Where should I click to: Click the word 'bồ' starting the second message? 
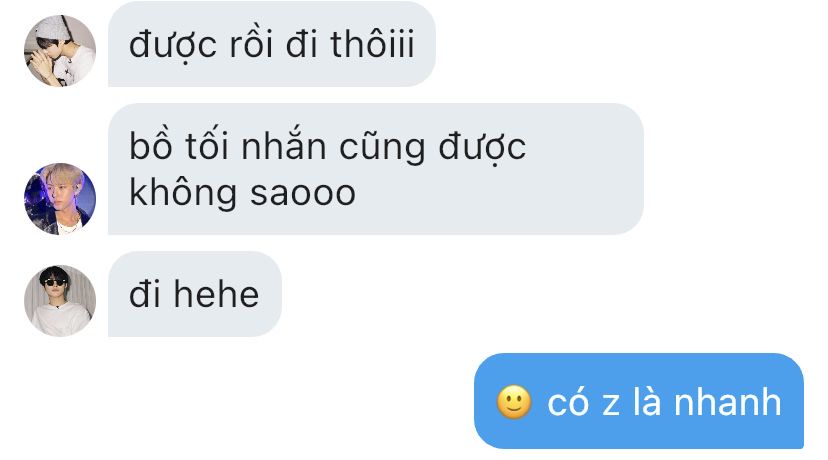tap(150, 145)
